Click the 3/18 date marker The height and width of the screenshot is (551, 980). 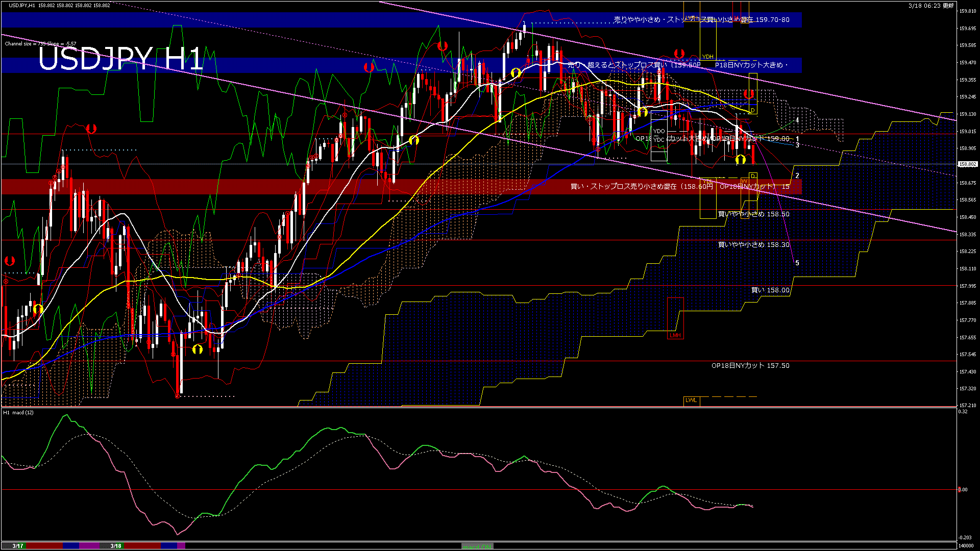click(116, 546)
